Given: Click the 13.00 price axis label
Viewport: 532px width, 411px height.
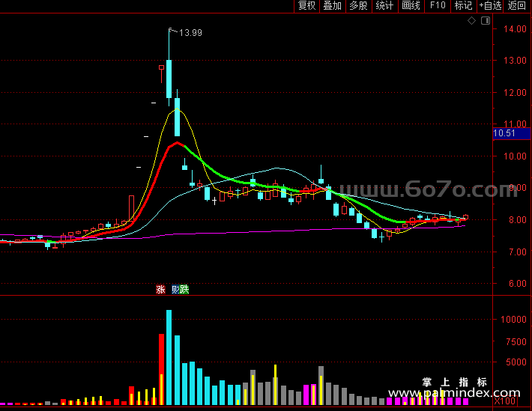Looking at the screenshot, I should [515, 61].
